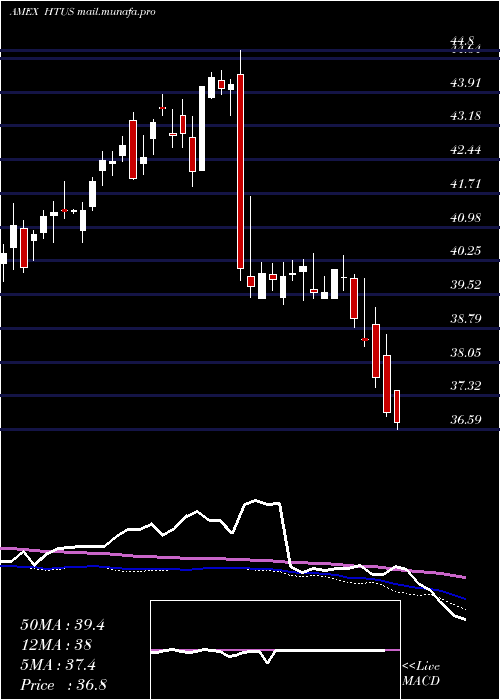The width and height of the screenshot is (500, 700).
Task: Click inside the Live MACD inset chart
Action: point(275,650)
